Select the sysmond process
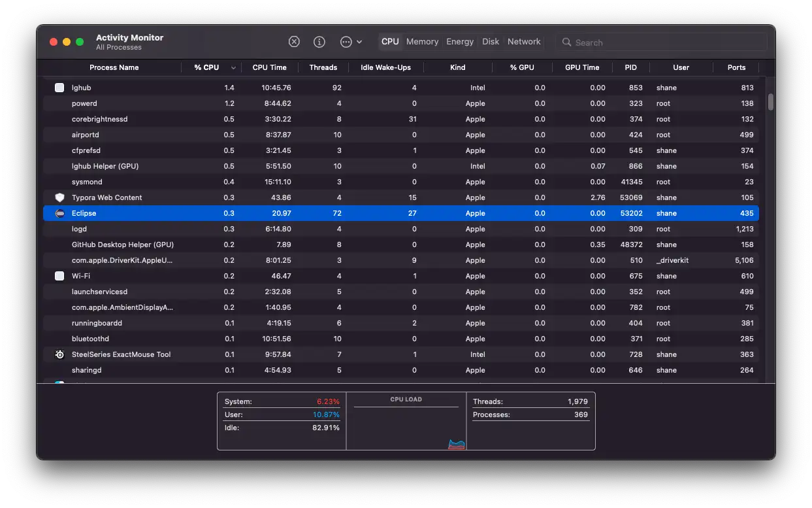 point(401,182)
